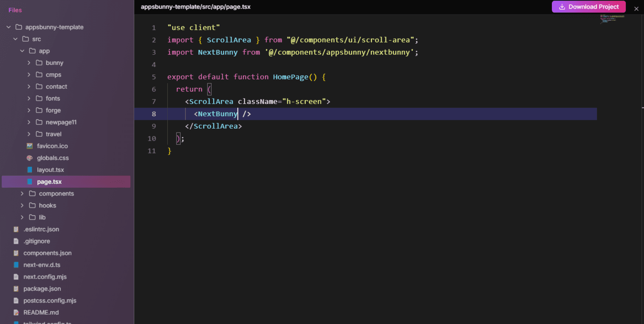Viewport: 644px width, 324px height.
Task: Expand the newpage11 folder chevron
Action: (29, 122)
